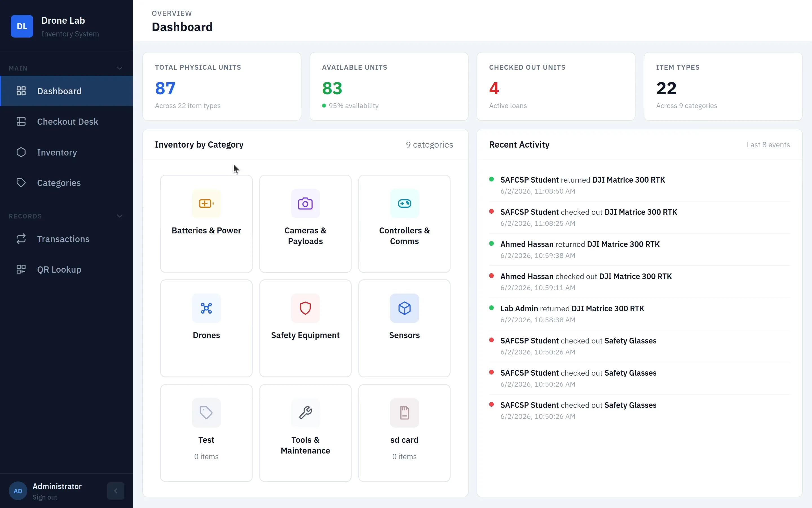This screenshot has height=508, width=812.
Task: Click the Transactions arrows icon
Action: (21, 239)
